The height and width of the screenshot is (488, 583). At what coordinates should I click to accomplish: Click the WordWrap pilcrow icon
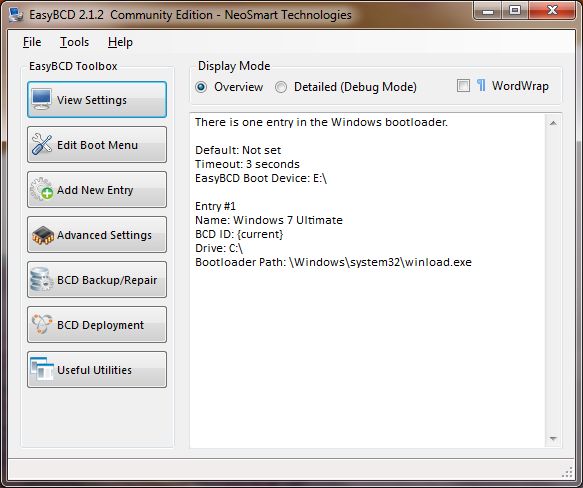pyautogui.click(x=481, y=86)
